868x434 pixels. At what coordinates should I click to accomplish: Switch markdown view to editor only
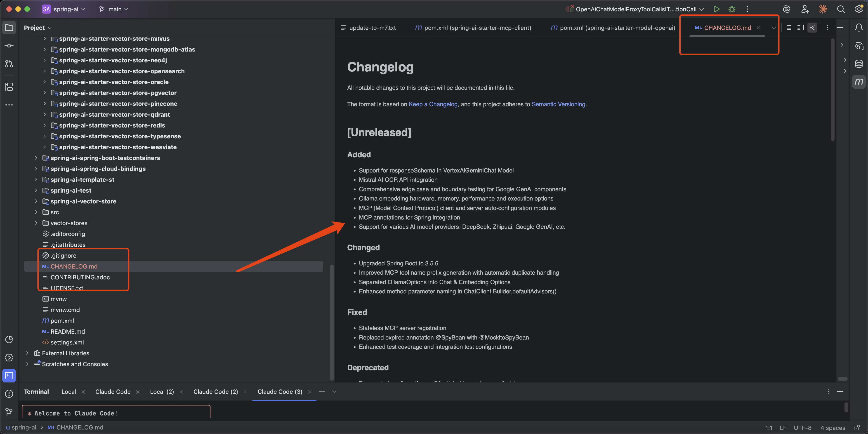pos(788,28)
